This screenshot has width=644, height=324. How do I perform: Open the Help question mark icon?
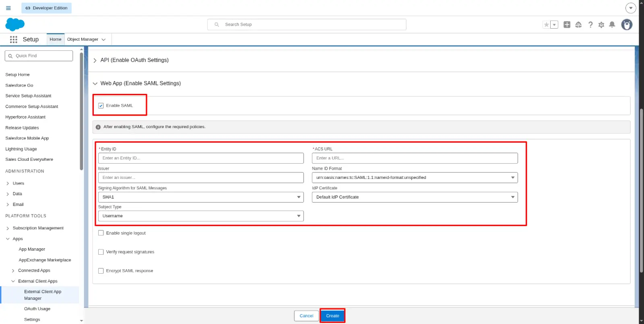click(590, 25)
